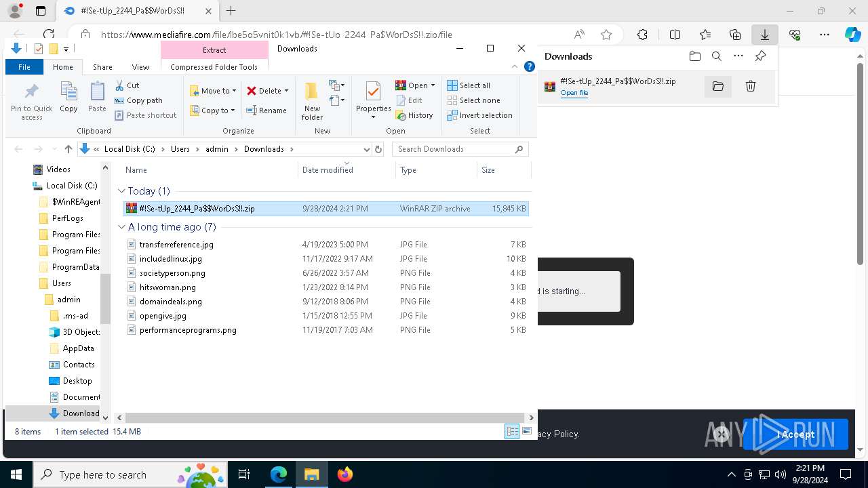Select PerfLogs folder in tree
The width and height of the screenshot is (868, 488).
coord(68,218)
